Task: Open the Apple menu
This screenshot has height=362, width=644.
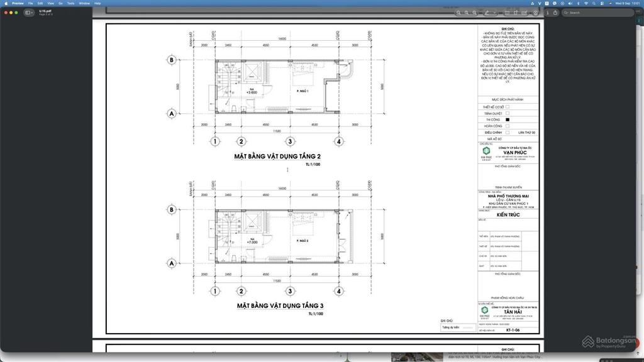Action: coord(6,3)
